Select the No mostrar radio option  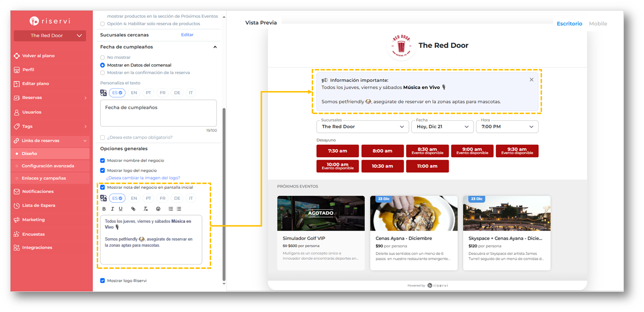[102, 58]
